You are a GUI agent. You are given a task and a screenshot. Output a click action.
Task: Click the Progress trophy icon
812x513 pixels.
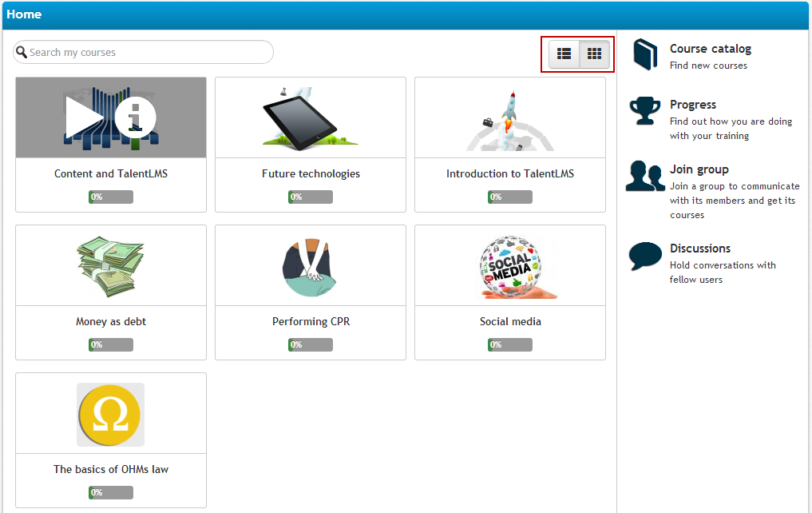[x=644, y=111]
